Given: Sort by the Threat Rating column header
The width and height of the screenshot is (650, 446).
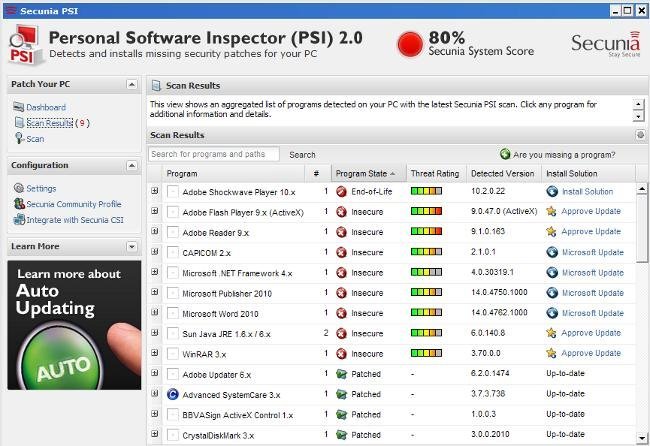Looking at the screenshot, I should (437, 173).
